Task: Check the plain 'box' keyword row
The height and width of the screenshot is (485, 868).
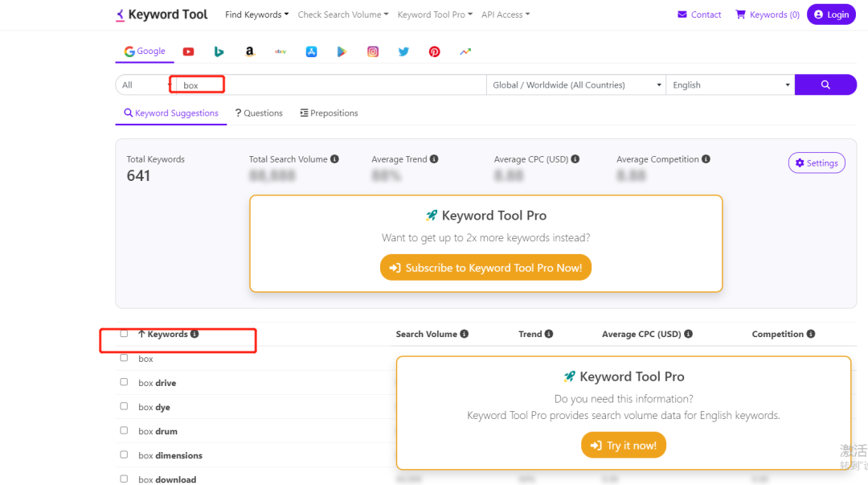Action: [x=124, y=358]
